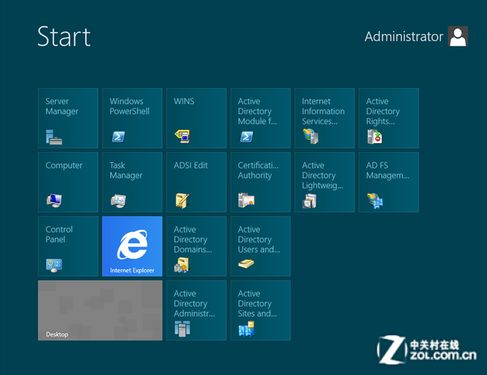Launch the Internet Explorer tile
Image resolution: width=487 pixels, height=375 pixels.
point(132,246)
